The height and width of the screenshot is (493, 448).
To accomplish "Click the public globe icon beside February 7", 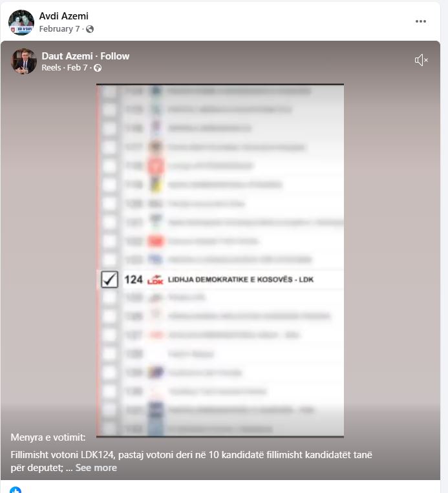I will tap(90, 29).
